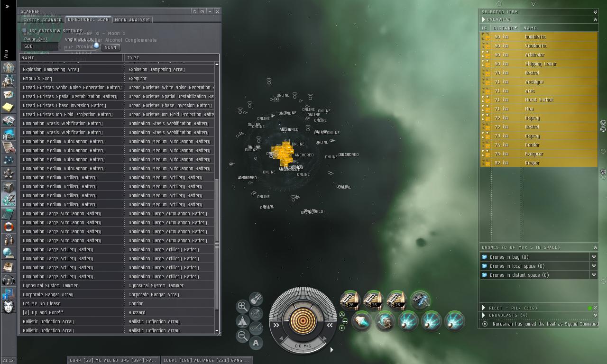The image size is (607, 364).
Task: Click the Range (km) input field
Action: pos(39,46)
